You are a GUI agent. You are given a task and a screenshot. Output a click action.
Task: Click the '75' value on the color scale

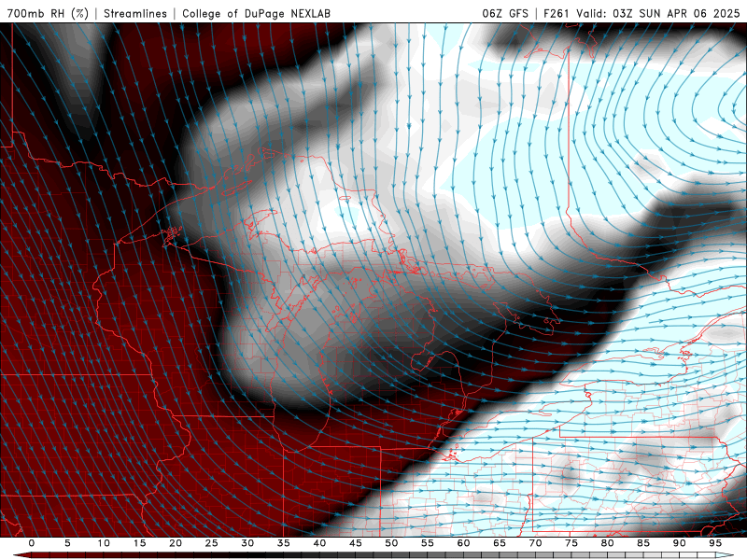571,543
